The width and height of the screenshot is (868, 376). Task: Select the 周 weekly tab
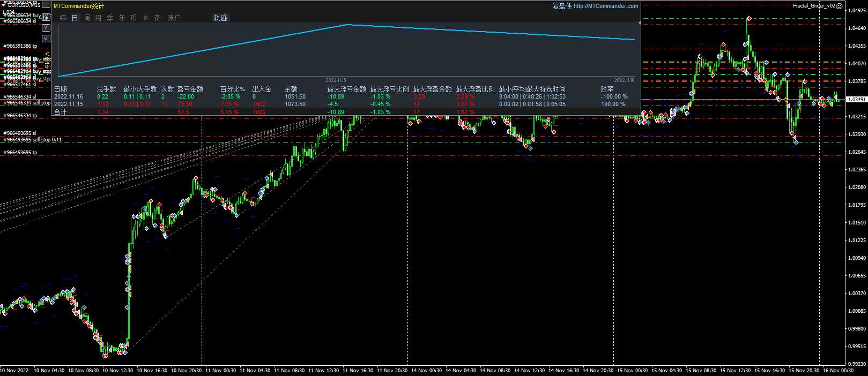coord(87,18)
